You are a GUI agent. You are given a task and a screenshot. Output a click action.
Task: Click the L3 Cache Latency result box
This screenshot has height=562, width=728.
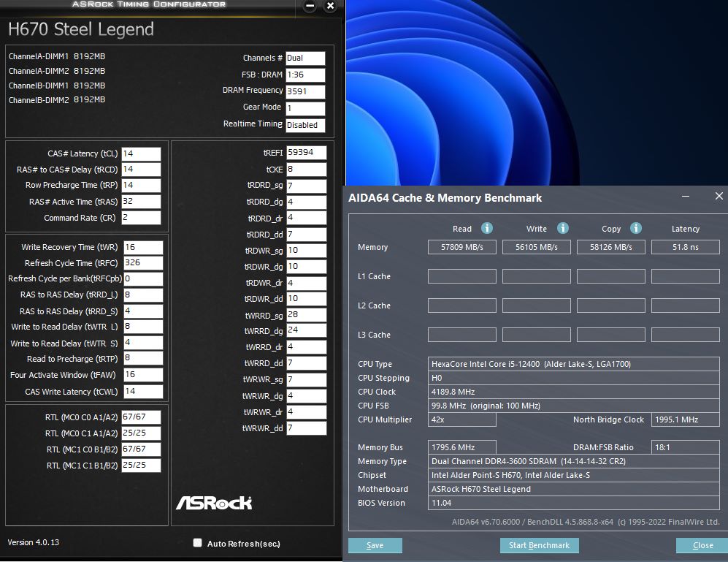(x=686, y=335)
